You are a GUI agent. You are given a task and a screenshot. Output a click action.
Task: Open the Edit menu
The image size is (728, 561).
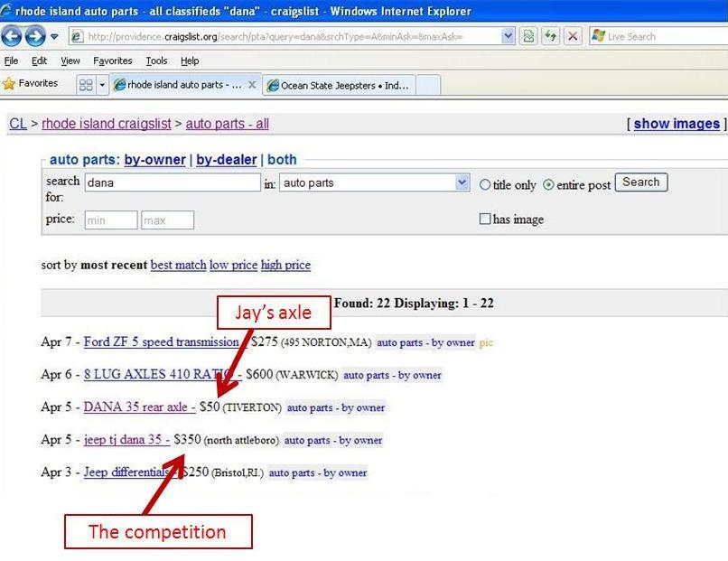[x=39, y=61]
